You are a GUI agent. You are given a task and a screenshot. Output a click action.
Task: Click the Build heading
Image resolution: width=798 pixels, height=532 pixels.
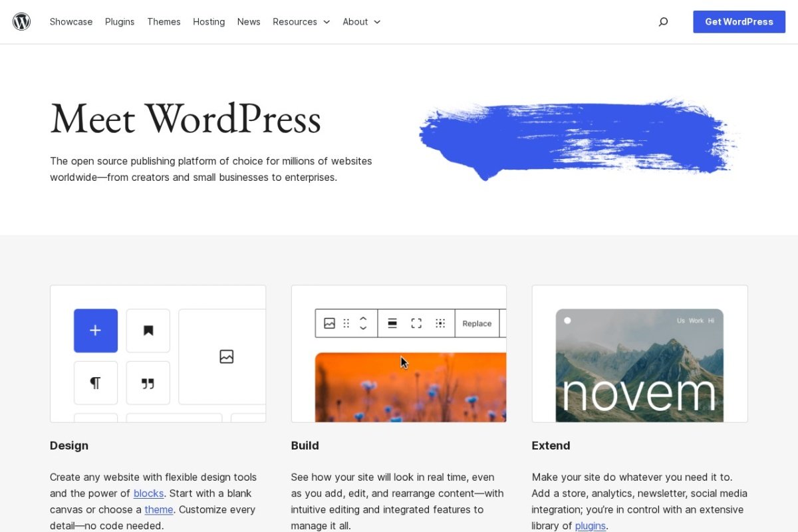pyautogui.click(x=305, y=446)
